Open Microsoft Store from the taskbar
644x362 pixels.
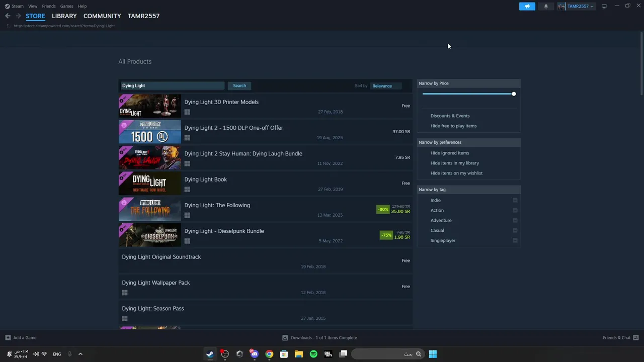click(x=284, y=354)
